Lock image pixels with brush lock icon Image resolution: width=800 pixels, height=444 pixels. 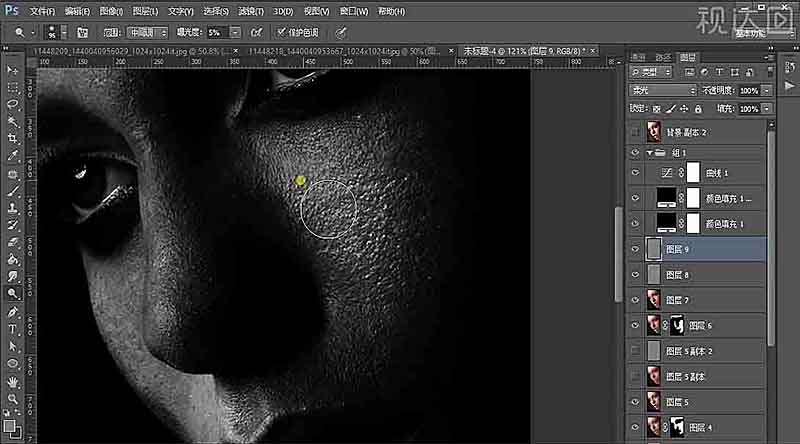point(670,109)
